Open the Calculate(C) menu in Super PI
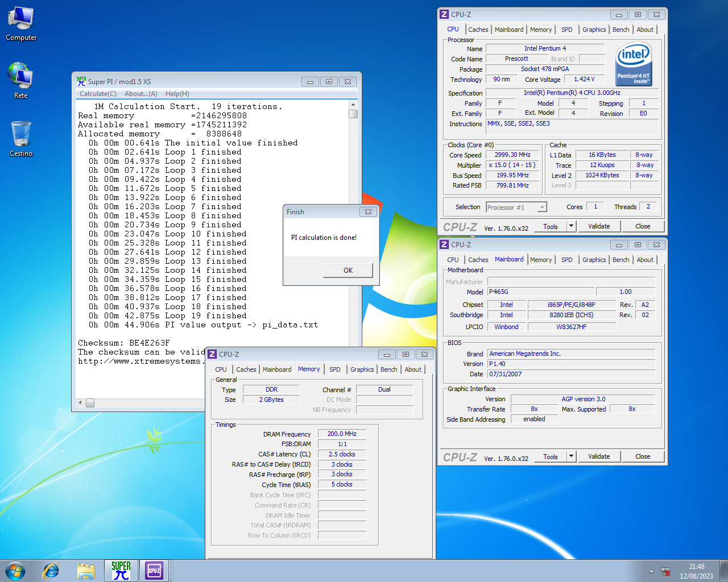 pyautogui.click(x=98, y=94)
